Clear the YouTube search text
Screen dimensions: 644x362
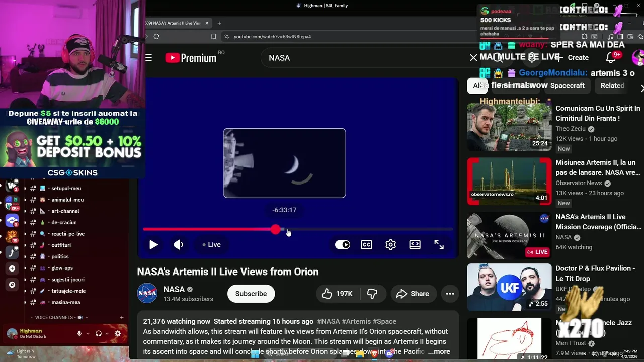click(x=473, y=58)
